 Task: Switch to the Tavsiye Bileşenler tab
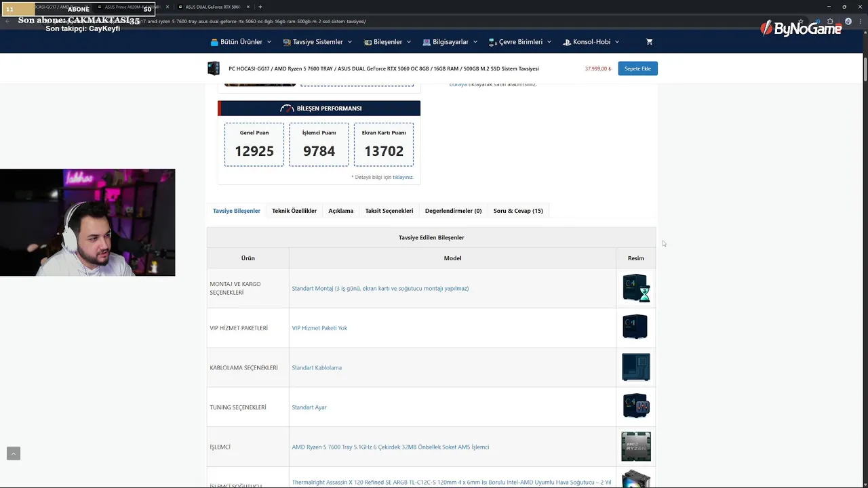point(237,211)
